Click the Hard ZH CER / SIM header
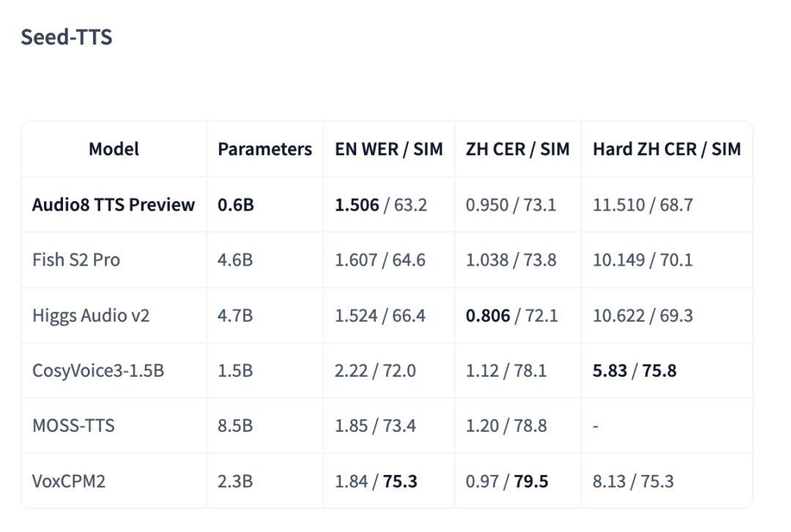This screenshot has height=532, width=791. [667, 149]
